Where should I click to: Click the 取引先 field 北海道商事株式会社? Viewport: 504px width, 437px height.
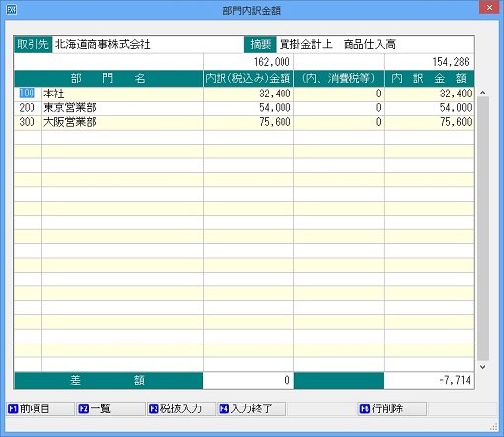coord(148,44)
